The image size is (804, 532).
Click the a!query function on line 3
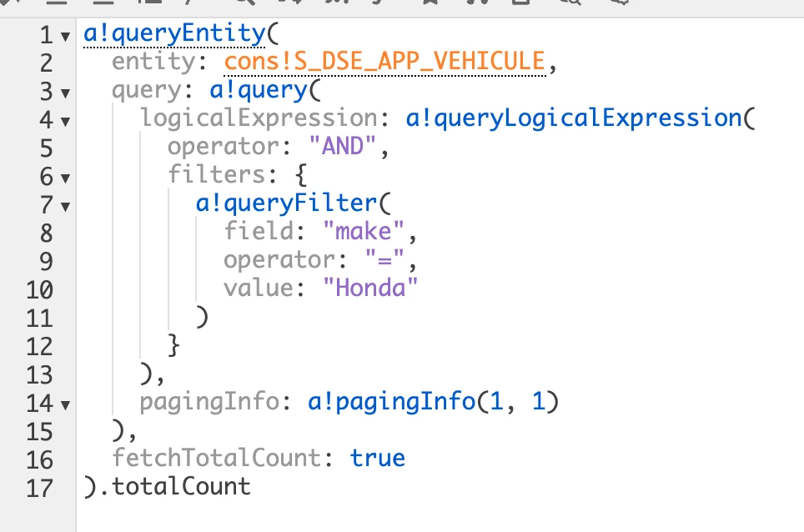[x=259, y=90]
